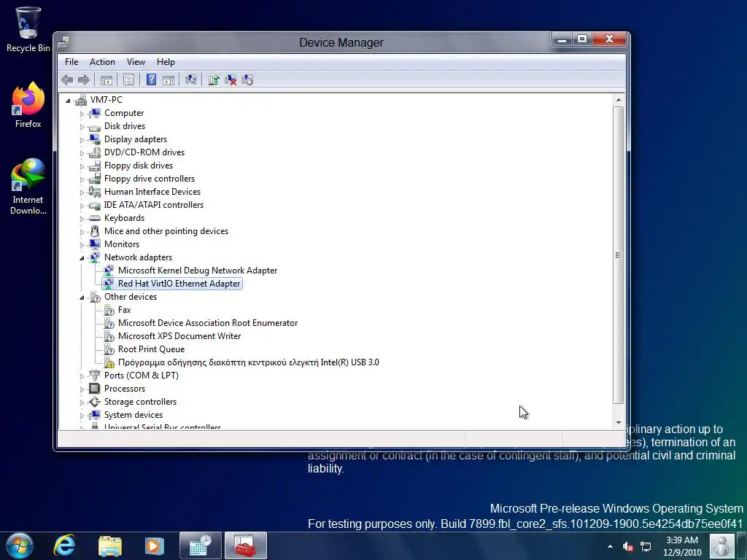The image size is (747, 560).
Task: Launch Internet Explorer from taskbar
Action: pos(64,545)
